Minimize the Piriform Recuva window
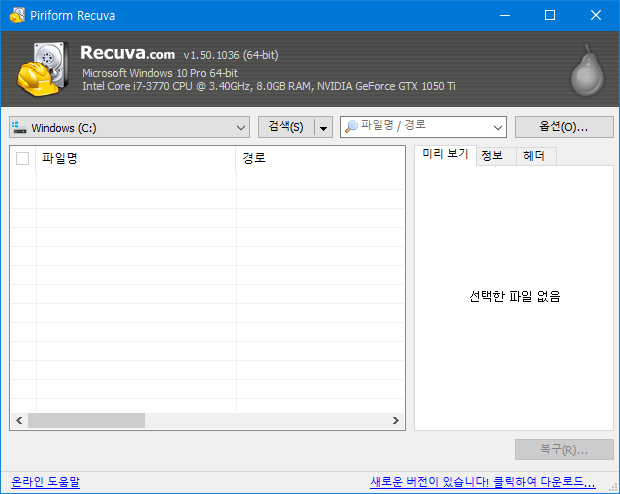620x494 pixels. coord(505,15)
